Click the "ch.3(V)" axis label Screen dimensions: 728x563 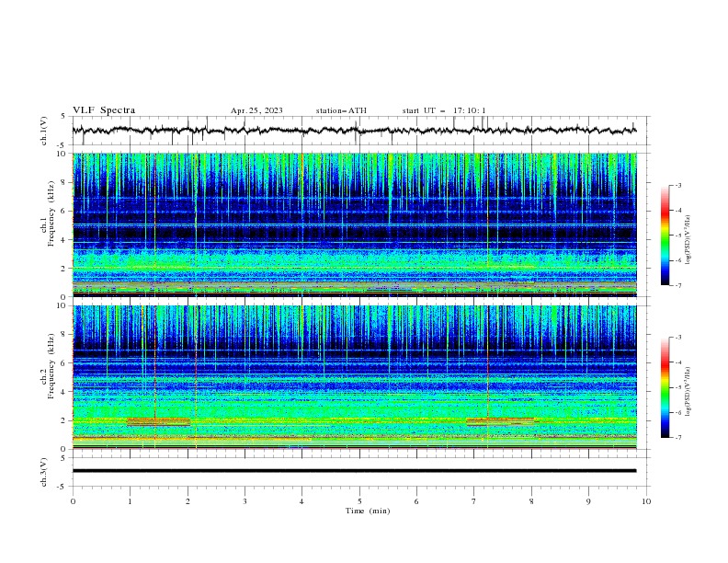coord(44,472)
